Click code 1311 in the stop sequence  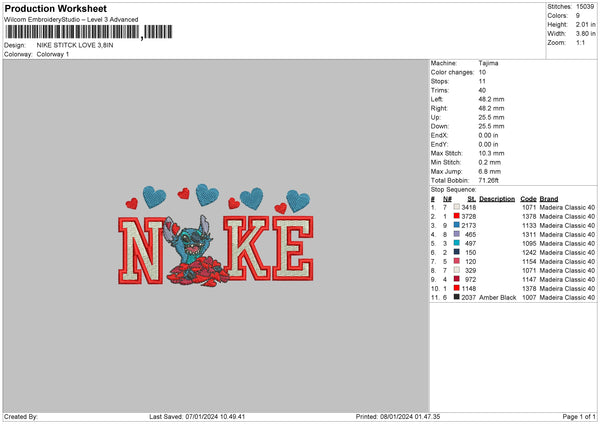pos(529,235)
